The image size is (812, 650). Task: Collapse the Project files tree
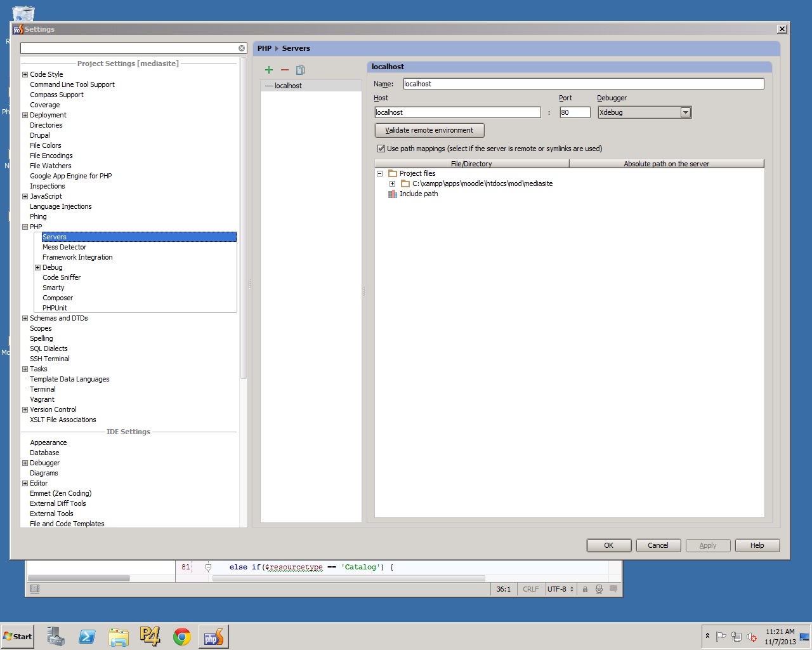click(379, 173)
